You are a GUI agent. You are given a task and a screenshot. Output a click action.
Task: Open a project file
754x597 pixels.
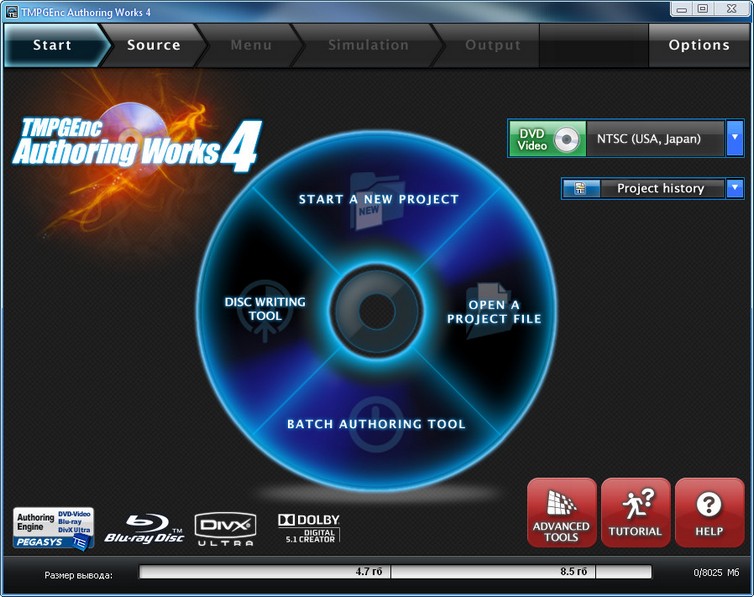click(x=493, y=311)
